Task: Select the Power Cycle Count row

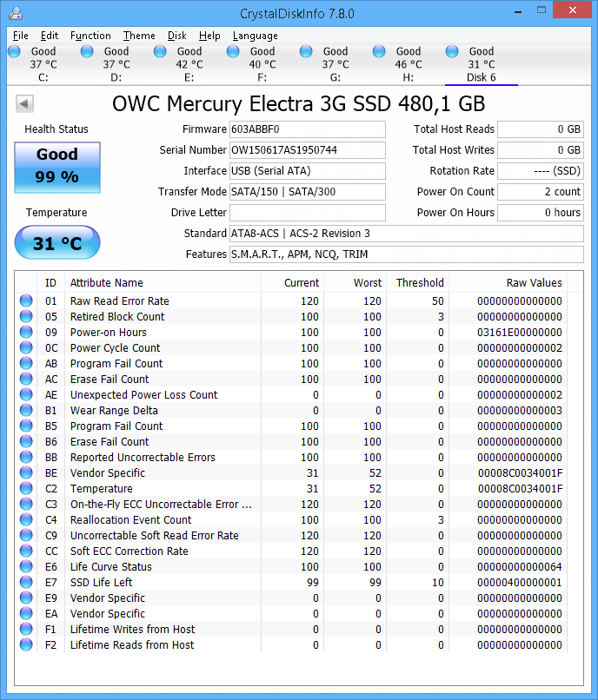Action: pyautogui.click(x=115, y=348)
